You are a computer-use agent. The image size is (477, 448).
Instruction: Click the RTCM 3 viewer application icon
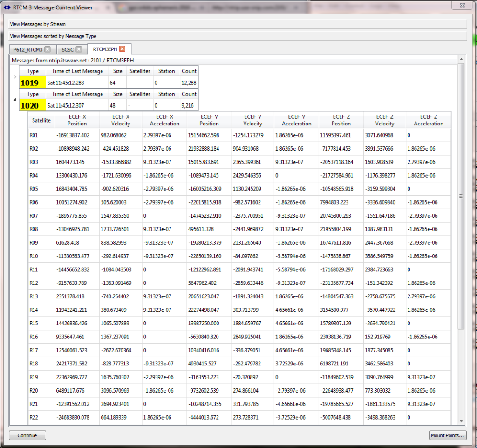pyautogui.click(x=6, y=7)
